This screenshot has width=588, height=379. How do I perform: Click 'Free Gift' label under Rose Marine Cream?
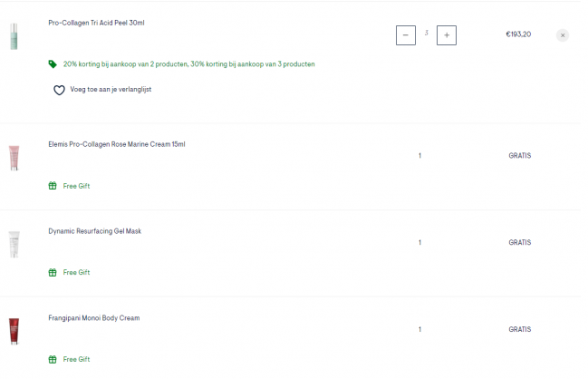point(76,186)
